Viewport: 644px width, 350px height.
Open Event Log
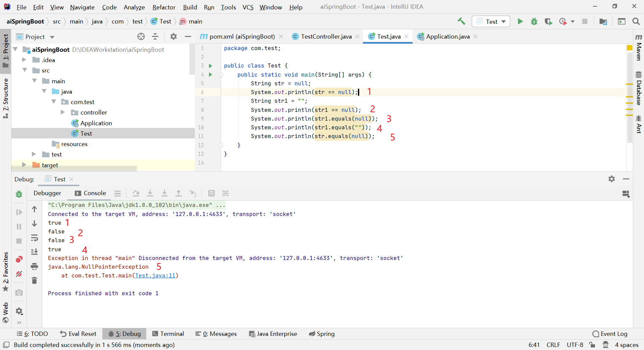click(x=610, y=334)
